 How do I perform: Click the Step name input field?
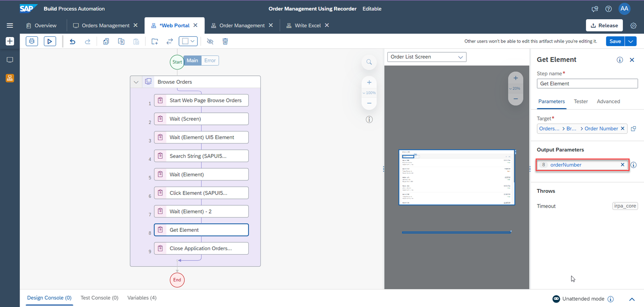[x=587, y=84]
